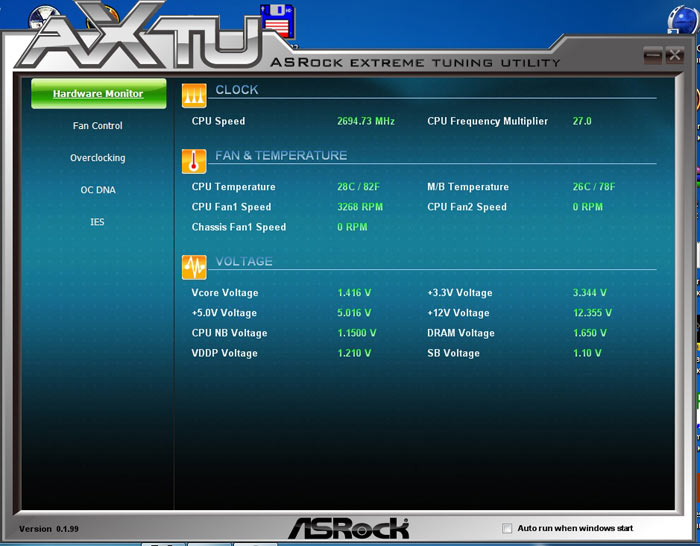Click SB Voltage value 1.10 V
700x546 pixels.
coord(587,353)
